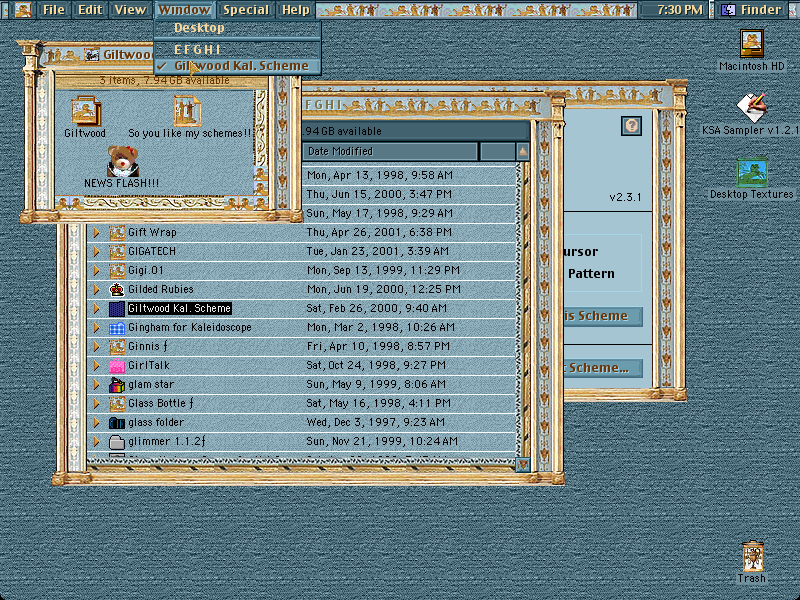Select the Giltwood folder icon
The image size is (800, 600).
(86, 111)
